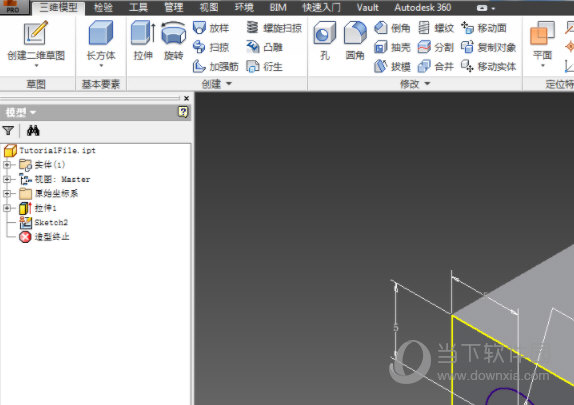Open dropdown arrow under 长方体
The image size is (574, 405).
pyautogui.click(x=101, y=66)
